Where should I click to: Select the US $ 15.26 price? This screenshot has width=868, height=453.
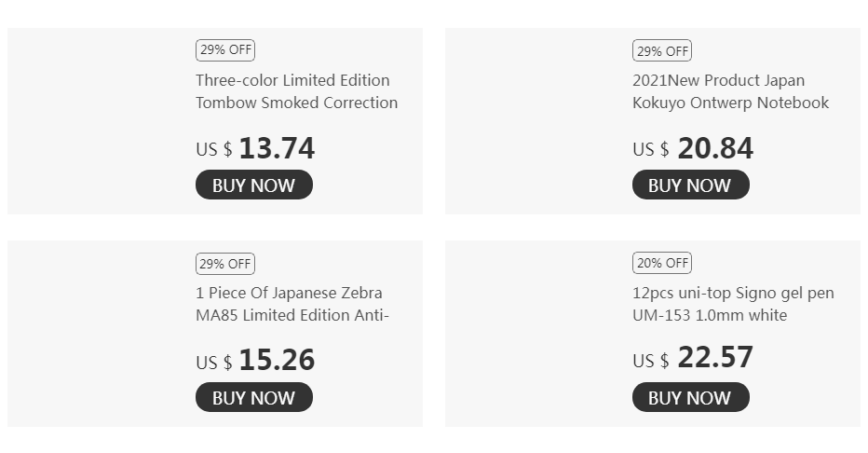(x=255, y=361)
